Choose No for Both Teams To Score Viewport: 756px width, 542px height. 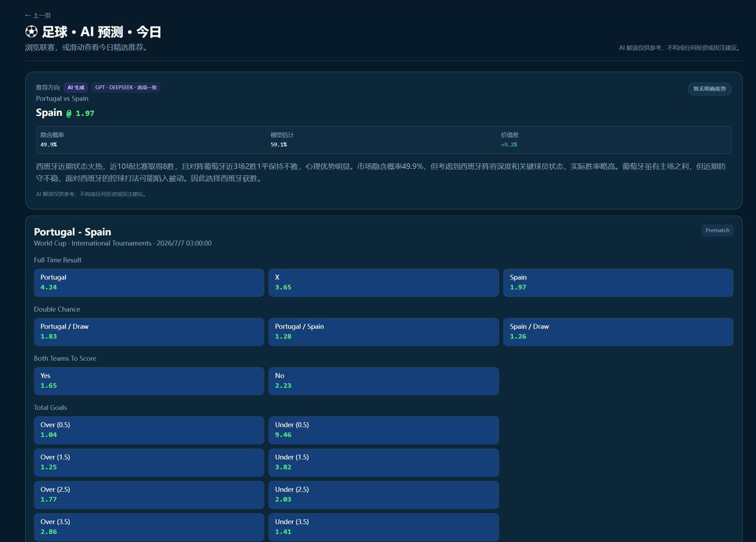pos(384,381)
